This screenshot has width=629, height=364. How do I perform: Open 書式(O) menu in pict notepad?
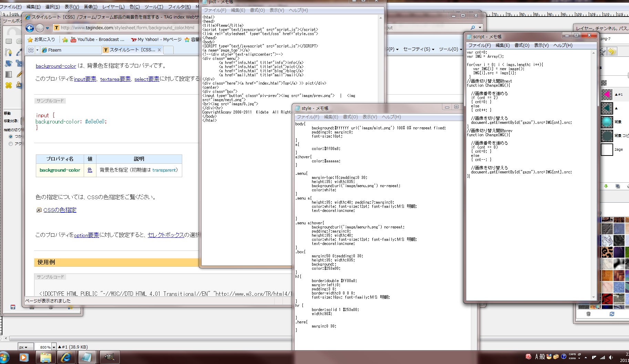coord(257,10)
